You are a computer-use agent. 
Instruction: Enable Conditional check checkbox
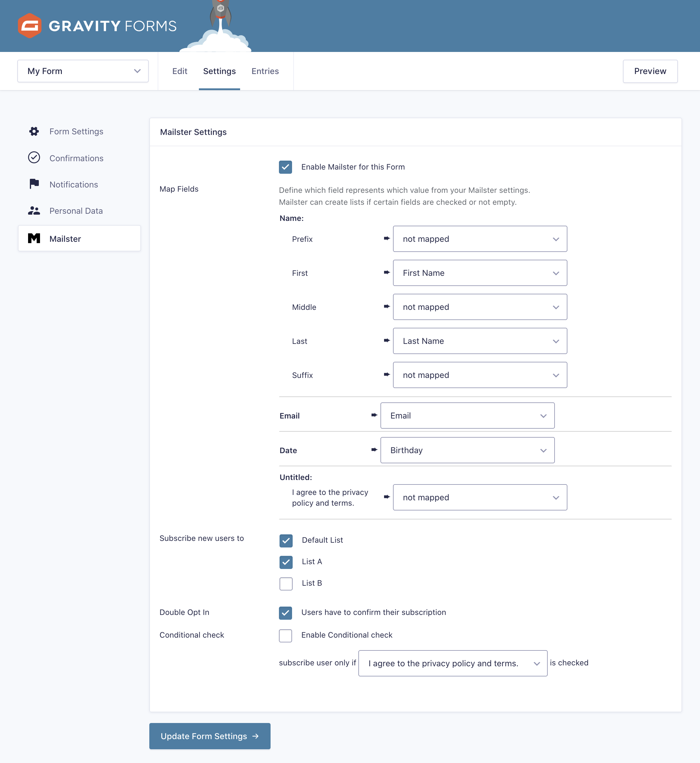[x=285, y=636]
